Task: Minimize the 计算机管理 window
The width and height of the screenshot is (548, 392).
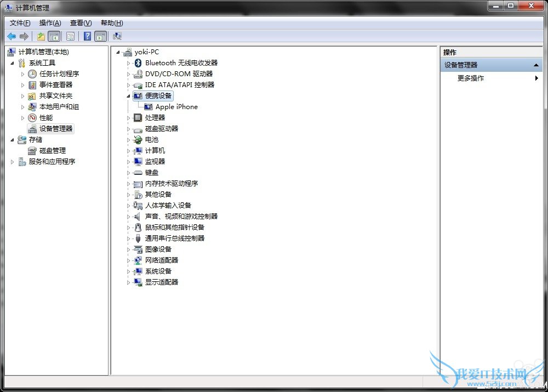Action: (x=495, y=6)
